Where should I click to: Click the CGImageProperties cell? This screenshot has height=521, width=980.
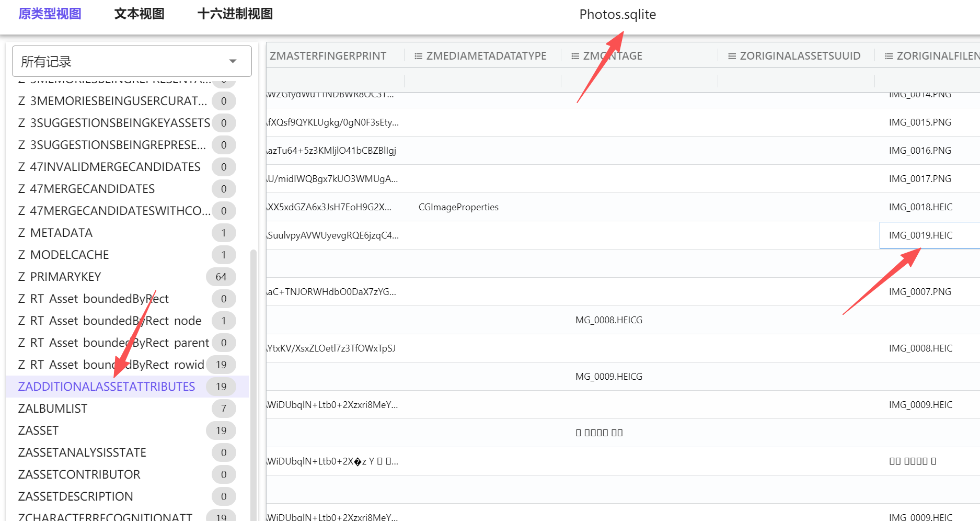point(458,207)
